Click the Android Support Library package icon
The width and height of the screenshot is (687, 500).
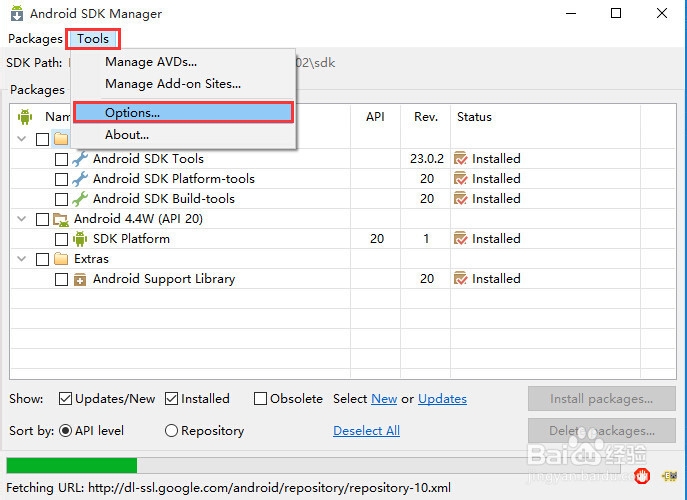[x=80, y=279]
